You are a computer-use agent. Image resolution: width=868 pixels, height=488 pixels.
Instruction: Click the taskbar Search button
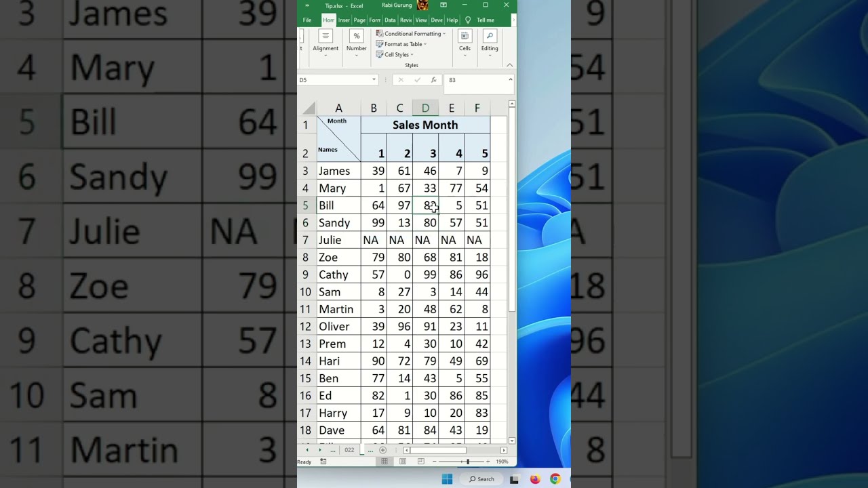pyautogui.click(x=482, y=479)
